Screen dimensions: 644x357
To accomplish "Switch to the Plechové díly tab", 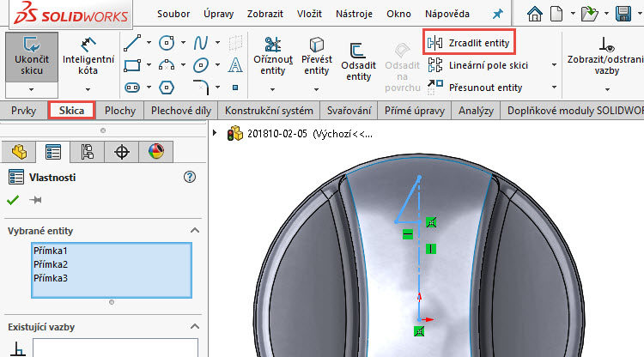I will coord(180,111).
